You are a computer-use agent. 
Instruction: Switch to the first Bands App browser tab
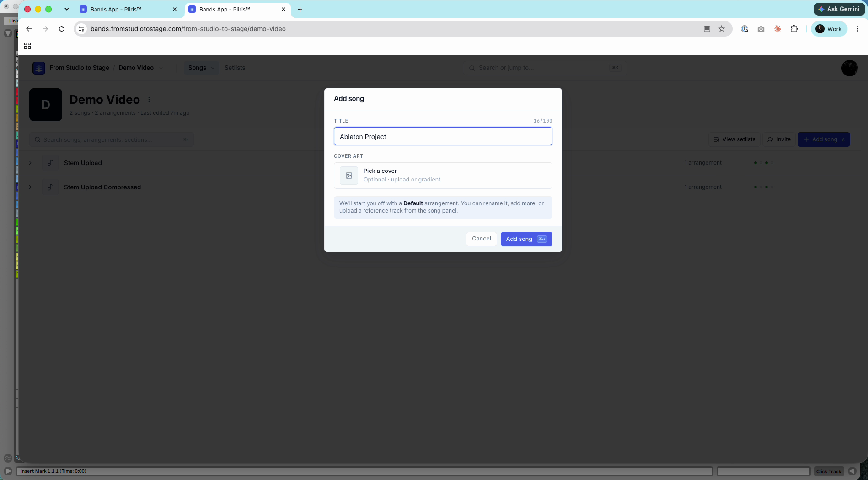click(129, 9)
